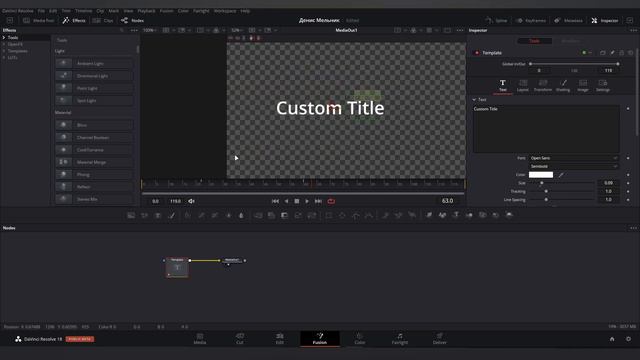Select the Material Merge tool

(x=94, y=162)
